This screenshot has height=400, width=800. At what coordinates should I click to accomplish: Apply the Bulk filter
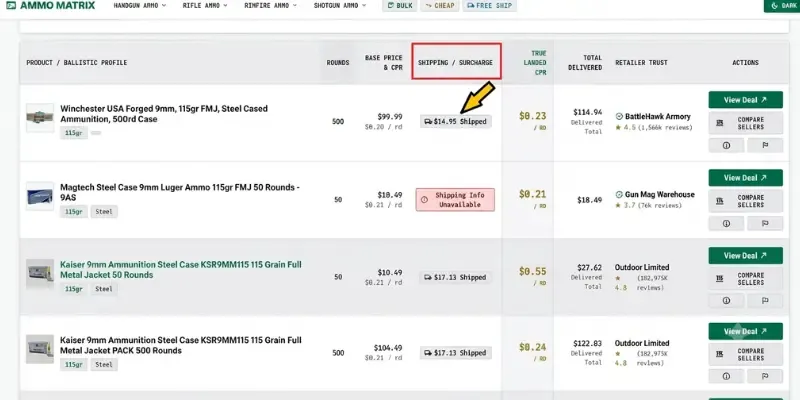[x=399, y=6]
